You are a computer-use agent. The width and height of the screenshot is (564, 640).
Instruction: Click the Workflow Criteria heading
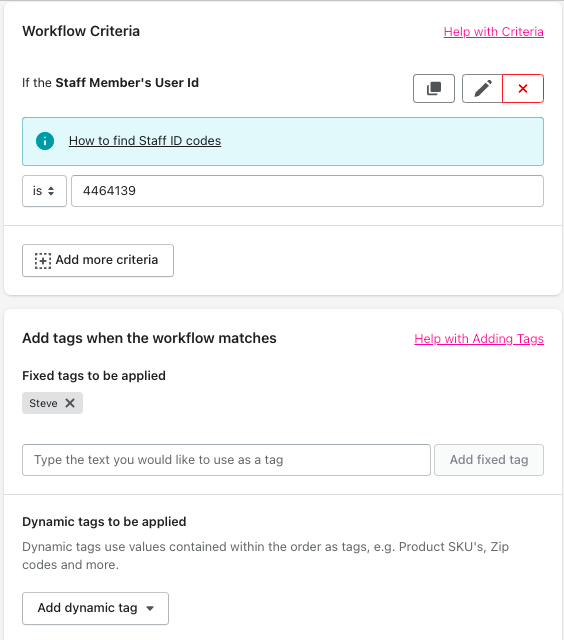(x=81, y=31)
